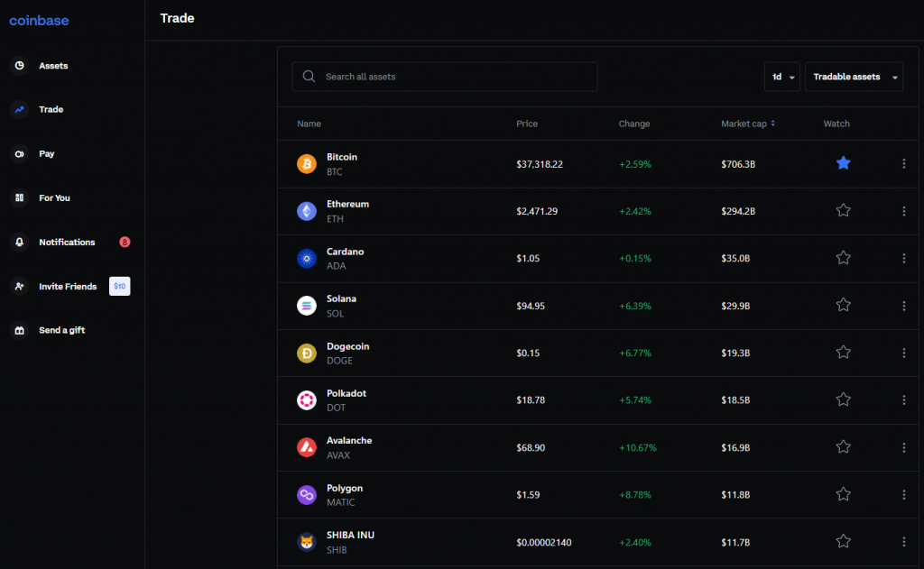The width and height of the screenshot is (924, 569).
Task: Click the Notifications badge showing 8
Action: [125, 242]
